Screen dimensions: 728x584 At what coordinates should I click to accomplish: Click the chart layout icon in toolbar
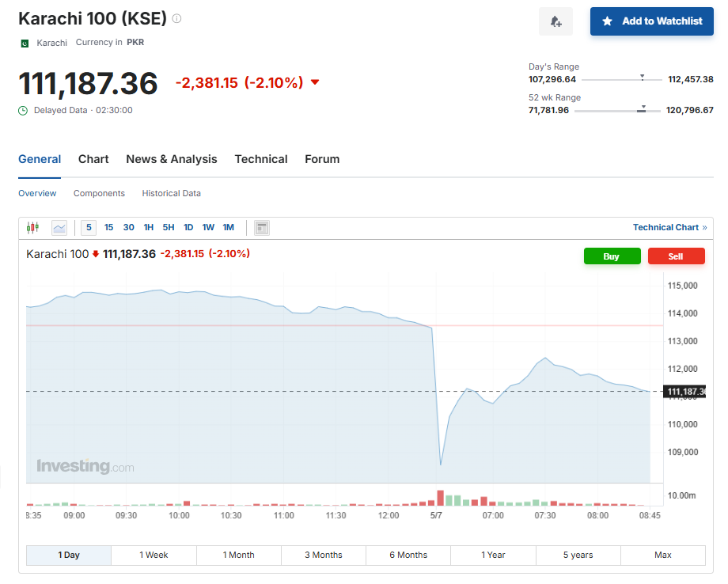point(262,227)
